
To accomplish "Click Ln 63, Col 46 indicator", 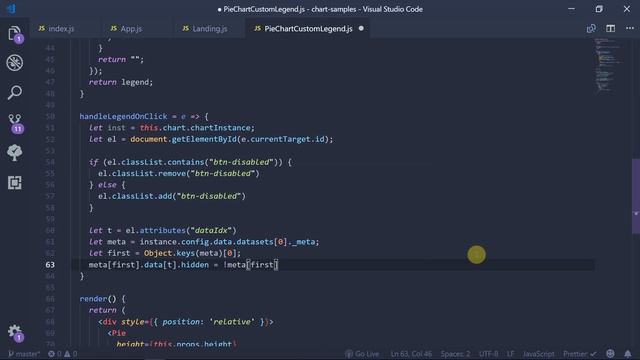I will 411,354.
